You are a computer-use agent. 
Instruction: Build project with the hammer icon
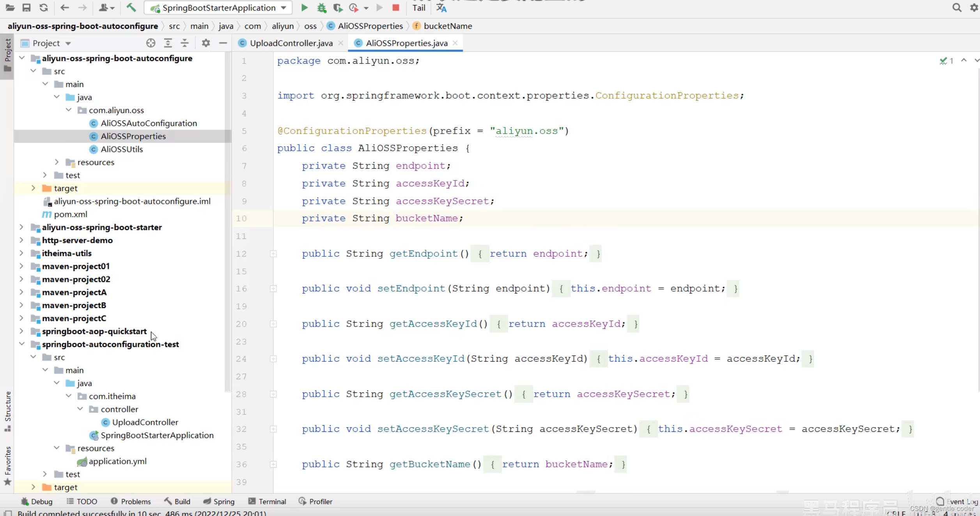(x=131, y=7)
